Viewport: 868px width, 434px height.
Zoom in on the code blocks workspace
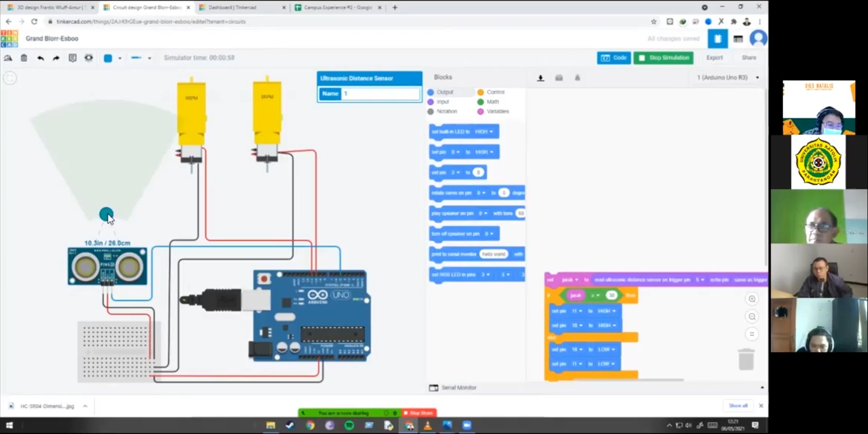coord(752,299)
